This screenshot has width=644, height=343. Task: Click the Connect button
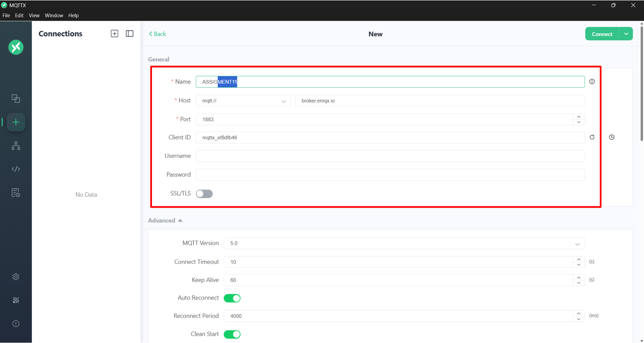pos(602,34)
